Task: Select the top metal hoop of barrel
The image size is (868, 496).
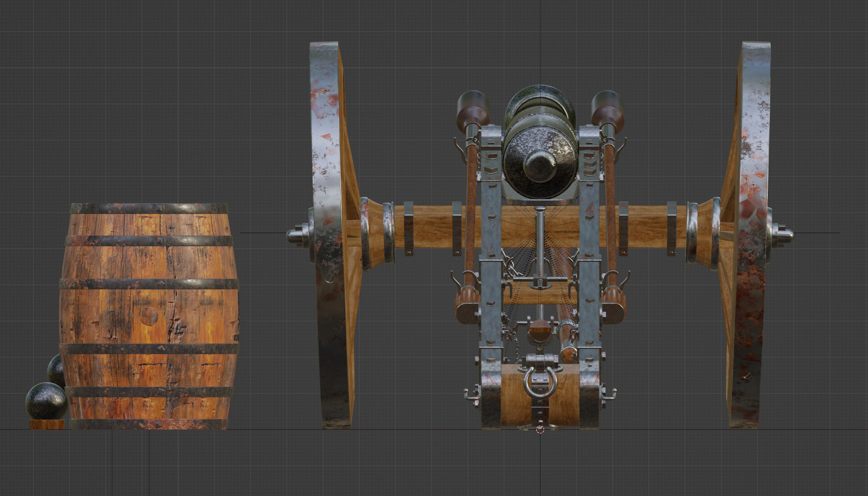Action: [149, 208]
